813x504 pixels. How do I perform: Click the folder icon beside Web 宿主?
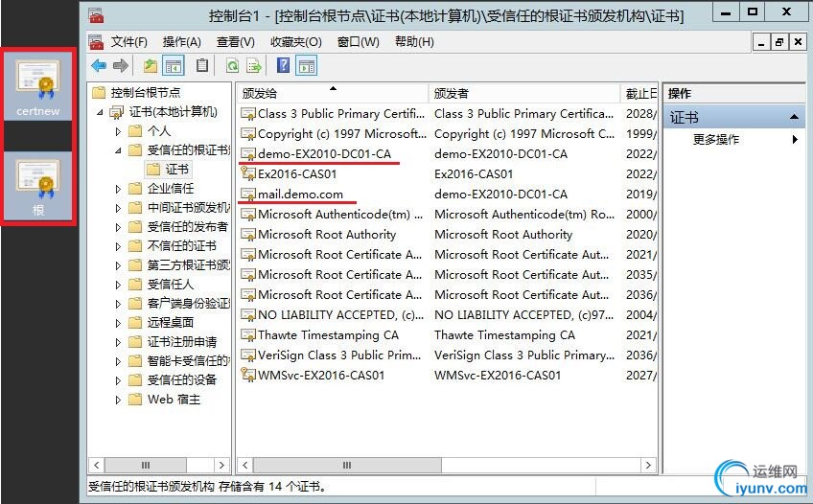[x=135, y=399]
